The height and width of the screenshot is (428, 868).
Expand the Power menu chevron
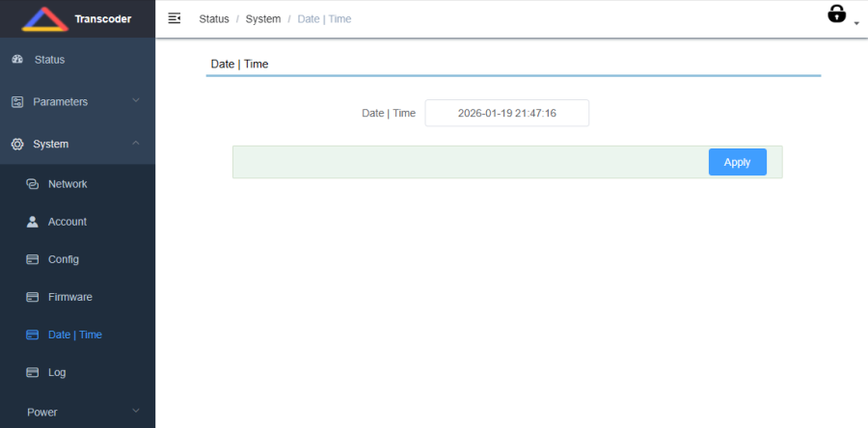[x=136, y=412]
